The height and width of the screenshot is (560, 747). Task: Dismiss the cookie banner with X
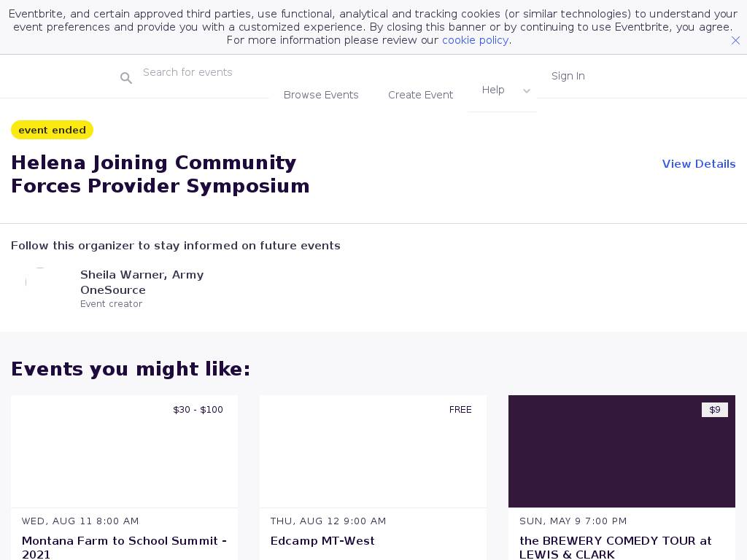click(x=735, y=41)
